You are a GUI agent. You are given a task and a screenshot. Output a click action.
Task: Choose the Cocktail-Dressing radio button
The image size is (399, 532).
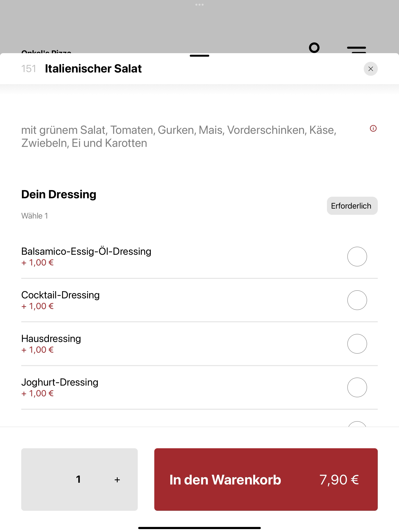pos(357,300)
